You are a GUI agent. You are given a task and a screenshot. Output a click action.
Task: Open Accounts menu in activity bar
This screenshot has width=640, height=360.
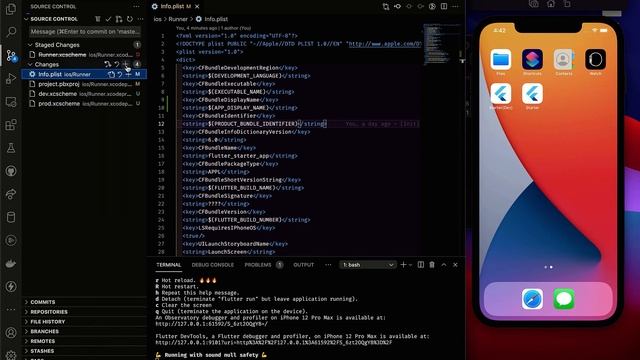coord(11,333)
